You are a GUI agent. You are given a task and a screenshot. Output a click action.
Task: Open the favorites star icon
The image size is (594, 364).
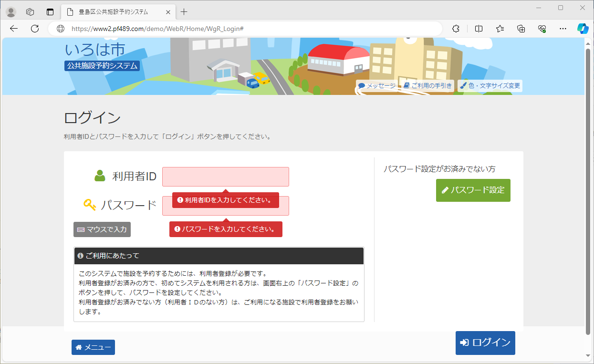pyautogui.click(x=500, y=29)
